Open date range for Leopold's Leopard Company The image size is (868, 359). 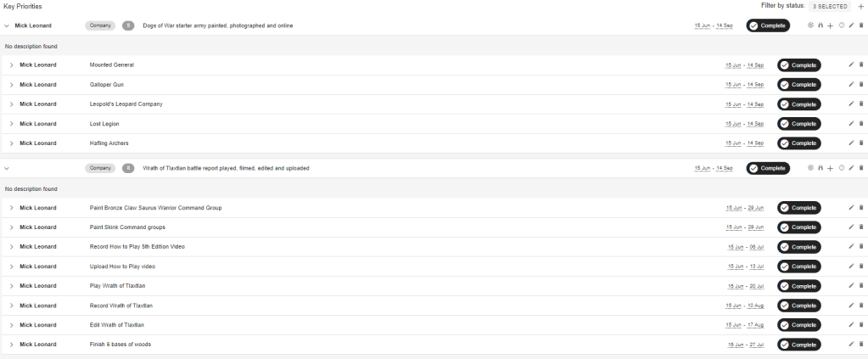744,104
